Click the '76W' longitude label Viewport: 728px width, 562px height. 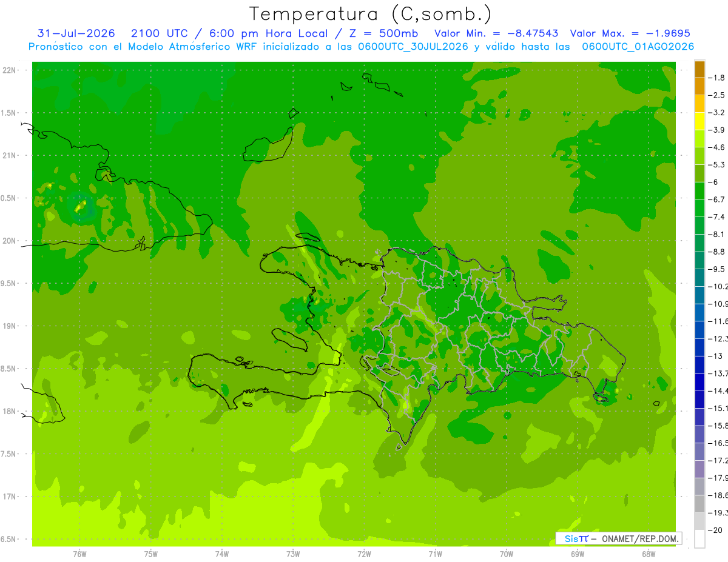tap(79, 554)
